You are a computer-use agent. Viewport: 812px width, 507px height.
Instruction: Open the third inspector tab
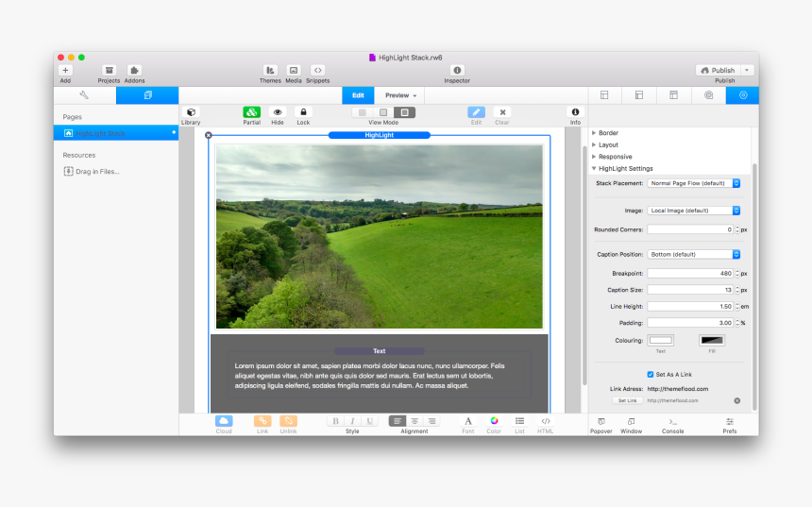[x=673, y=95]
